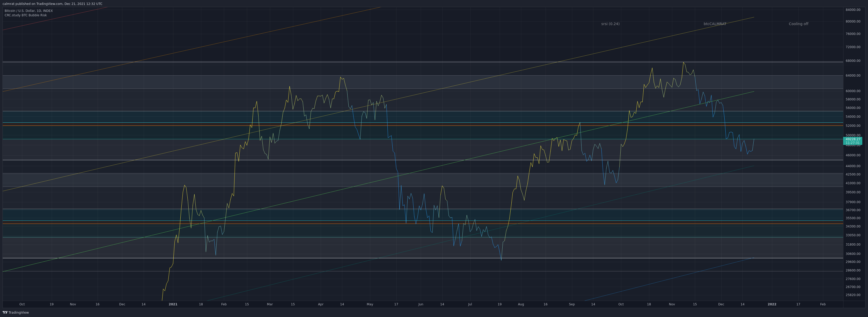Image resolution: width=868 pixels, height=317 pixels.
Task: Click the green current price tag 49228.27
Action: [x=852, y=141]
